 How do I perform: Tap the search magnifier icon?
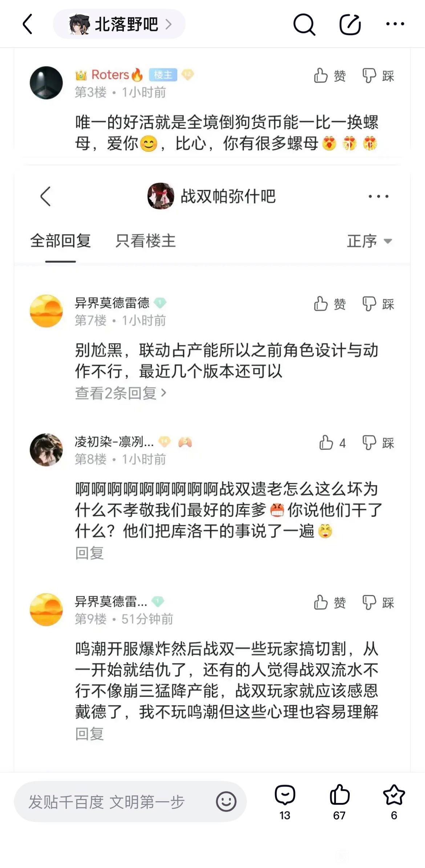(x=304, y=24)
